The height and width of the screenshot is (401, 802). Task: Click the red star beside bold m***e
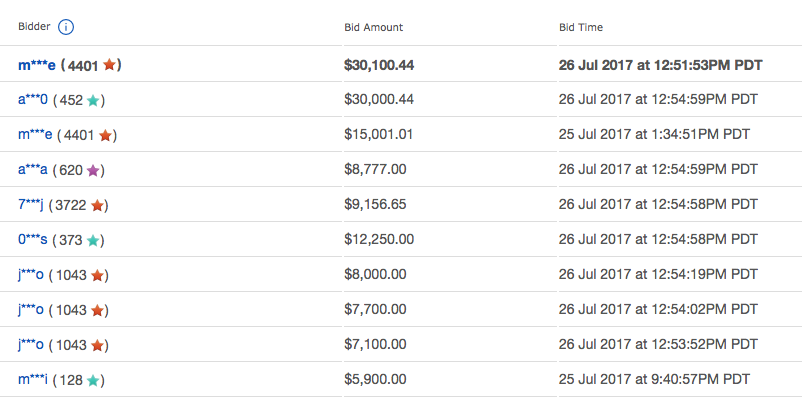tap(109, 64)
